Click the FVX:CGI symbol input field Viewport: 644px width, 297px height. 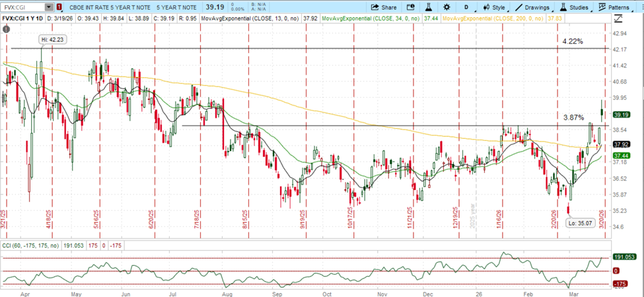(x=23, y=7)
